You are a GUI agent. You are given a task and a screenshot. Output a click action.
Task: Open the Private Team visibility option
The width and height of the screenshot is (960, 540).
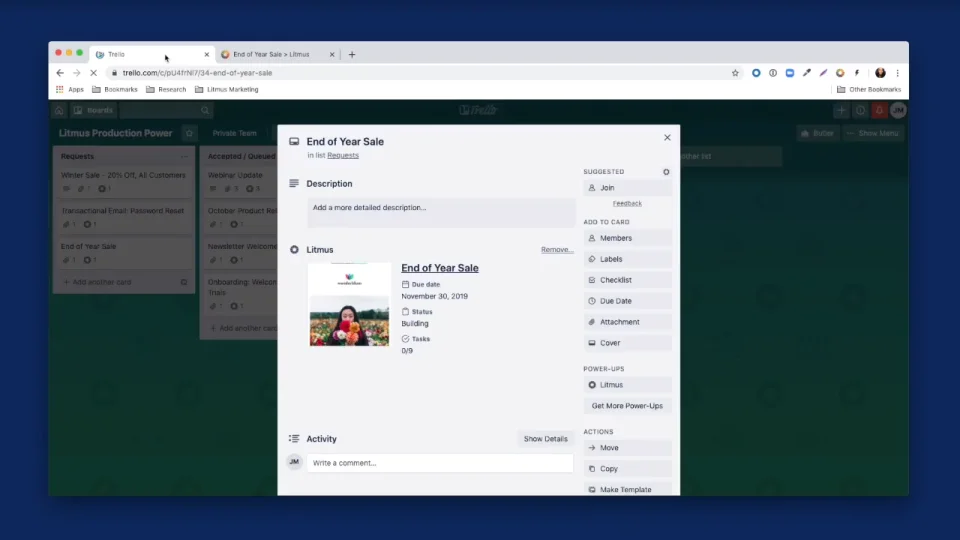coord(234,133)
